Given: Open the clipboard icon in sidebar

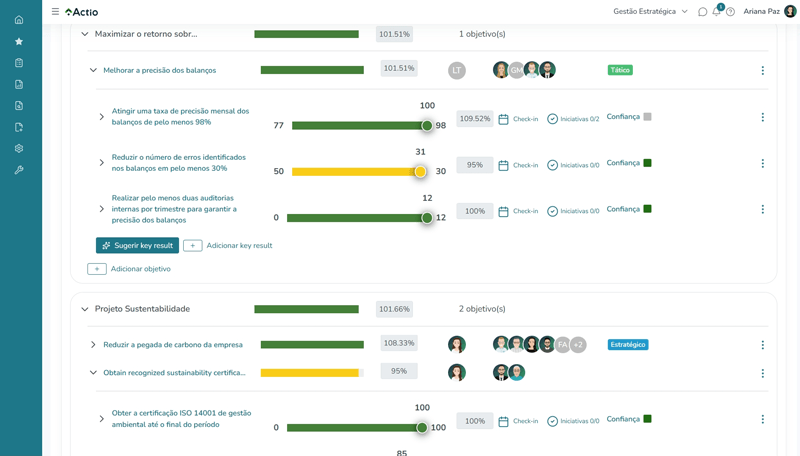Looking at the screenshot, I should 19,63.
